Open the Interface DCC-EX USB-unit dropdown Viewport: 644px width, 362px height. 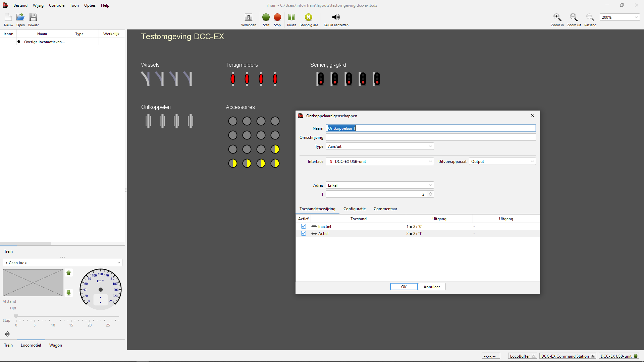coord(380,162)
